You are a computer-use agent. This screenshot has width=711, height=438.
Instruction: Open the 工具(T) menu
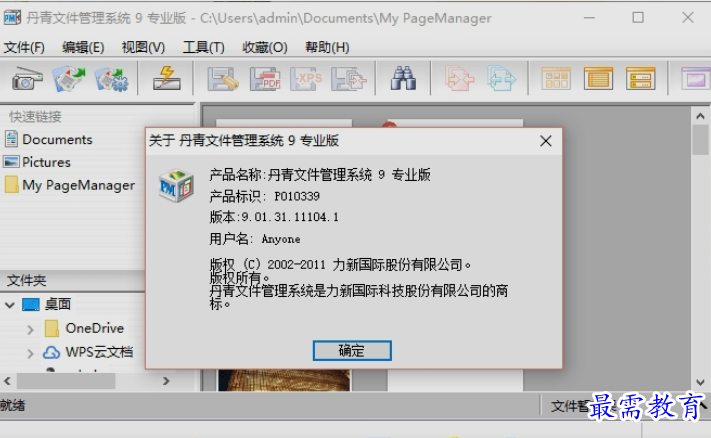pyautogui.click(x=204, y=47)
